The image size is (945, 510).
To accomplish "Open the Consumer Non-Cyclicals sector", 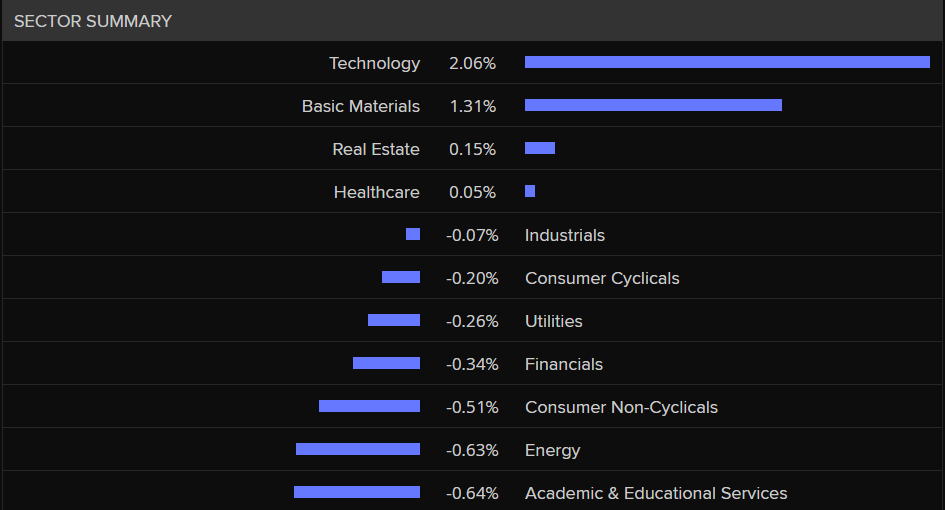I will click(620, 407).
